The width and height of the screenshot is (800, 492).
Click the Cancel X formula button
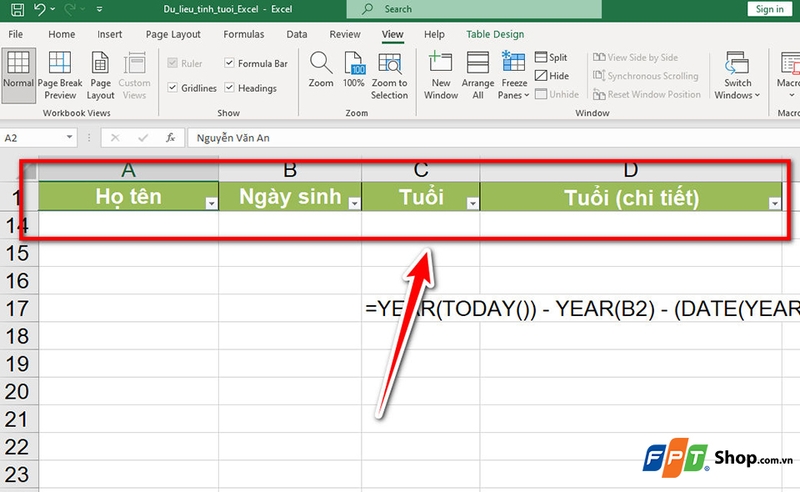point(115,138)
